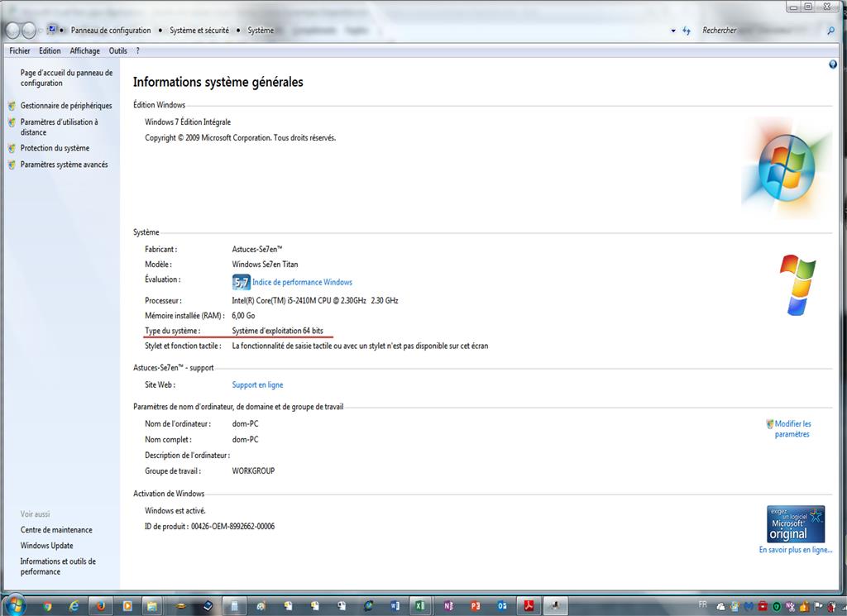This screenshot has height=616, width=847.
Task: Open the address bar history dropdown
Action: coord(673,31)
